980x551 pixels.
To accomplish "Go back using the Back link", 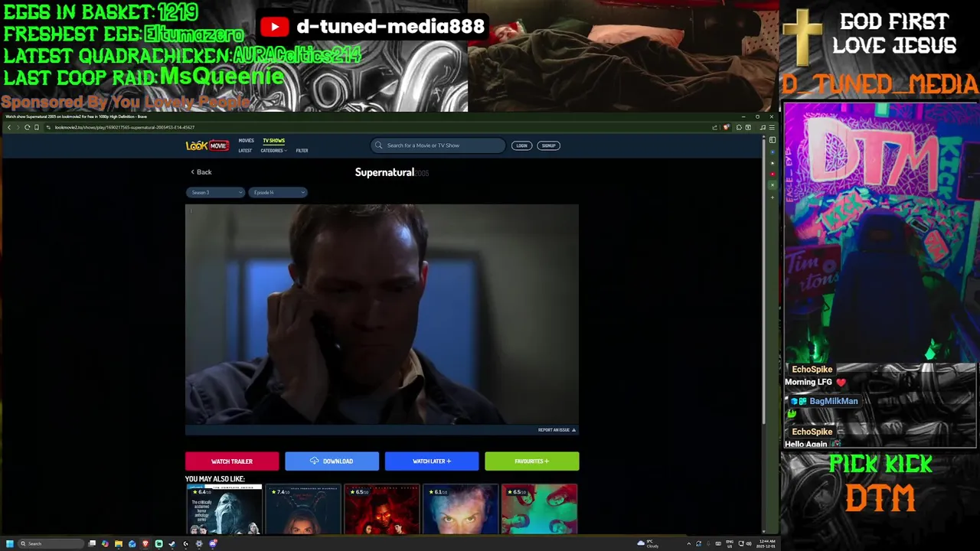I will pos(201,172).
